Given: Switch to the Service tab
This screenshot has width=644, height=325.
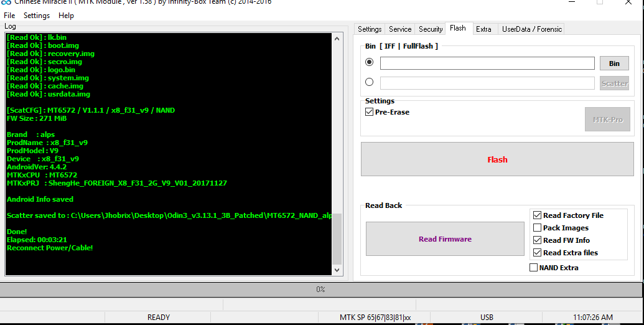Looking at the screenshot, I should pos(400,29).
